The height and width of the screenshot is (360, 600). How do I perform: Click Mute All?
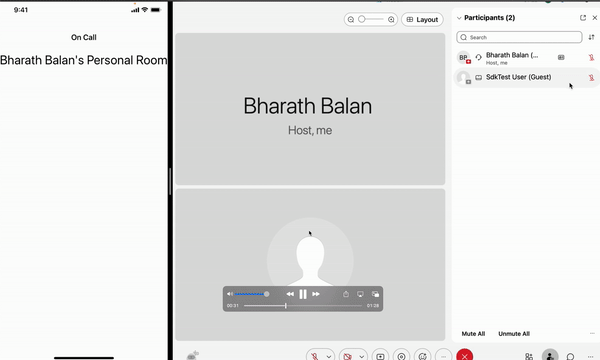[473, 334]
